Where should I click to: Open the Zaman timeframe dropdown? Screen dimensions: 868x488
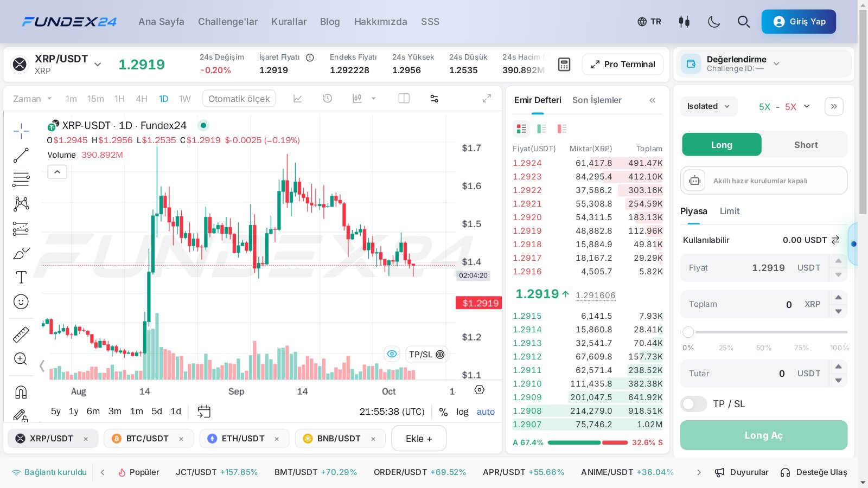coord(33,99)
